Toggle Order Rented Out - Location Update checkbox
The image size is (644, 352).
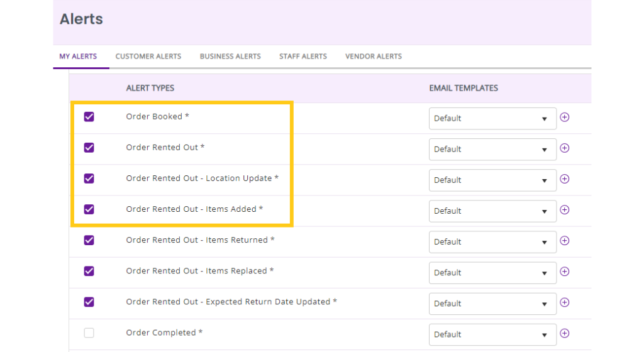[x=89, y=179]
